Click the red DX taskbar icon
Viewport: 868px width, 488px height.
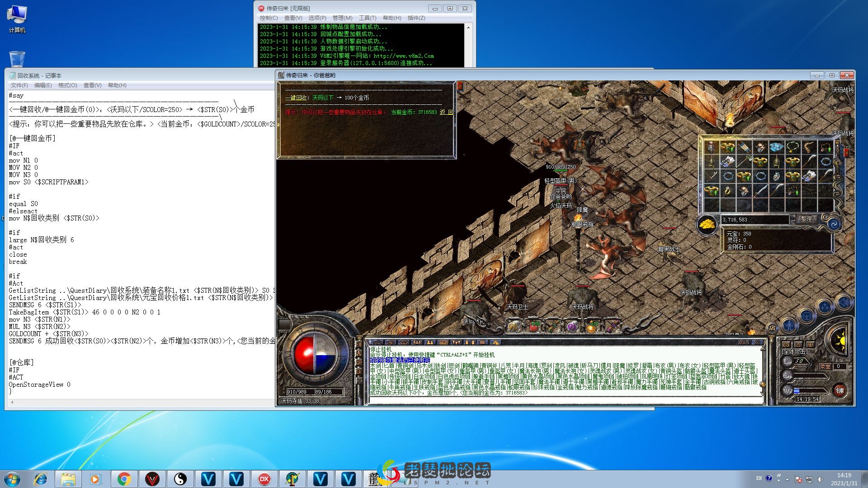tap(264, 479)
